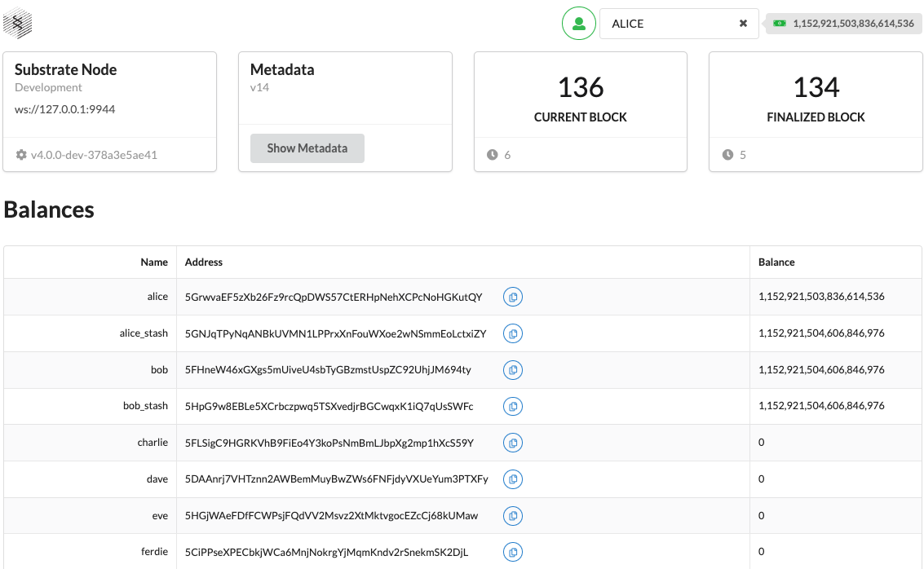924x569 pixels.
Task: Open the ALICE account dropdown
Action: click(x=679, y=24)
